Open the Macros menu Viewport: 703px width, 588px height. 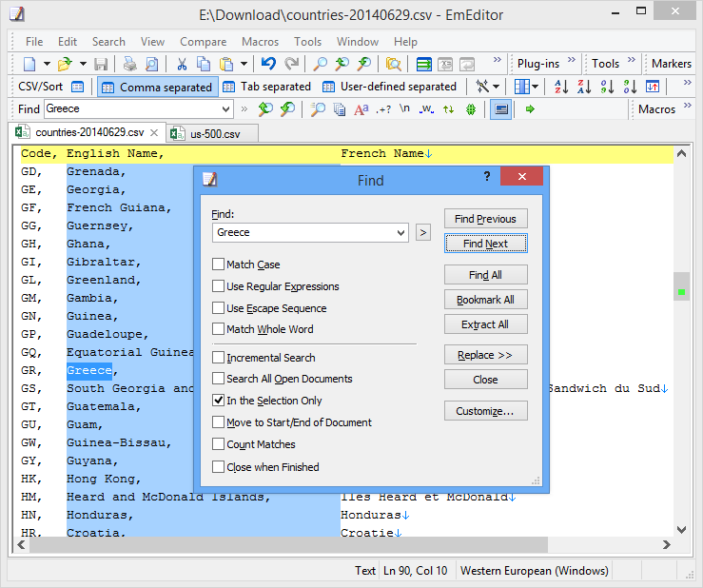[x=260, y=42]
